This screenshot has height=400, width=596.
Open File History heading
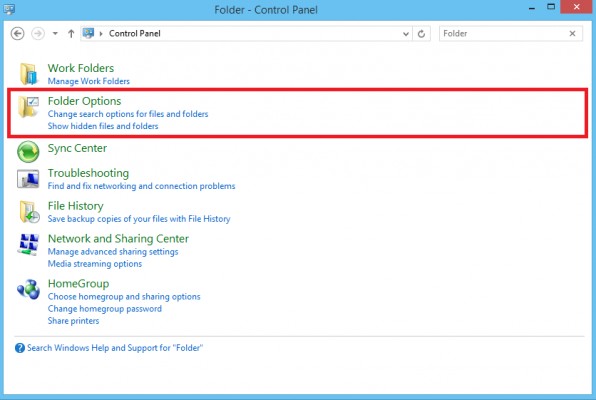pos(75,206)
